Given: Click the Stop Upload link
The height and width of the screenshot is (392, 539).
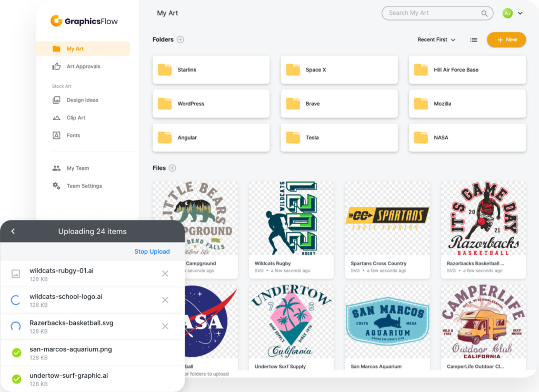Looking at the screenshot, I should pos(152,252).
